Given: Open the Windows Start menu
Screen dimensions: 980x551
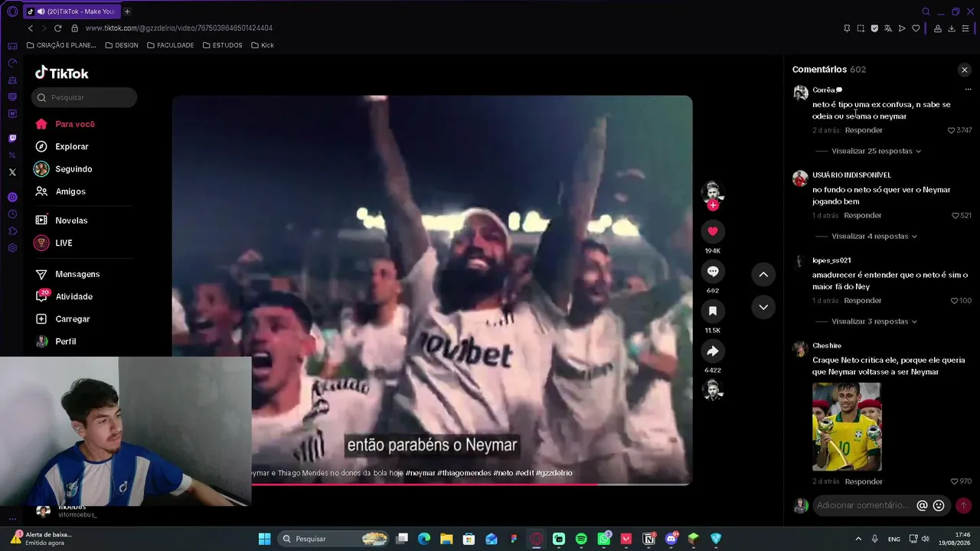Looking at the screenshot, I should point(264,539).
